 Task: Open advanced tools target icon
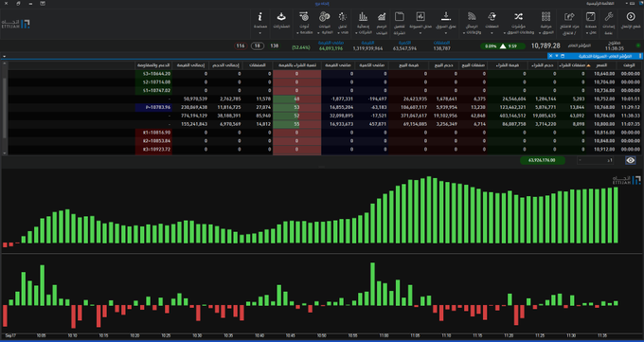click(304, 16)
